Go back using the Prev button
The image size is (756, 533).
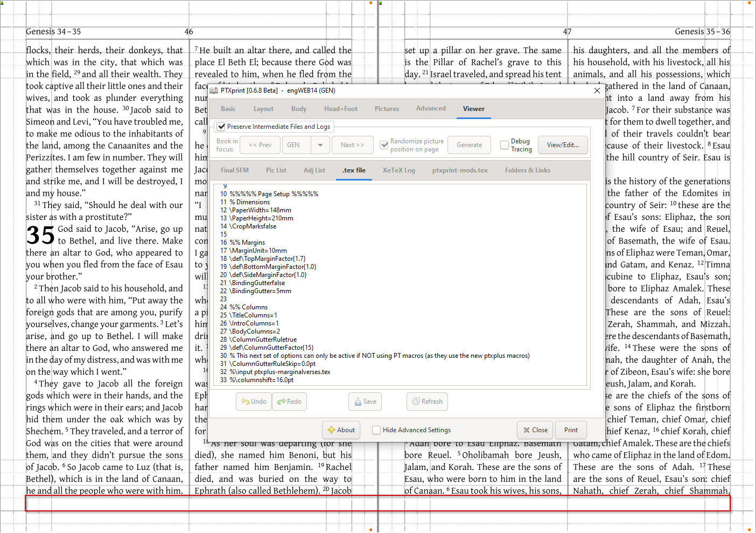[x=260, y=145]
